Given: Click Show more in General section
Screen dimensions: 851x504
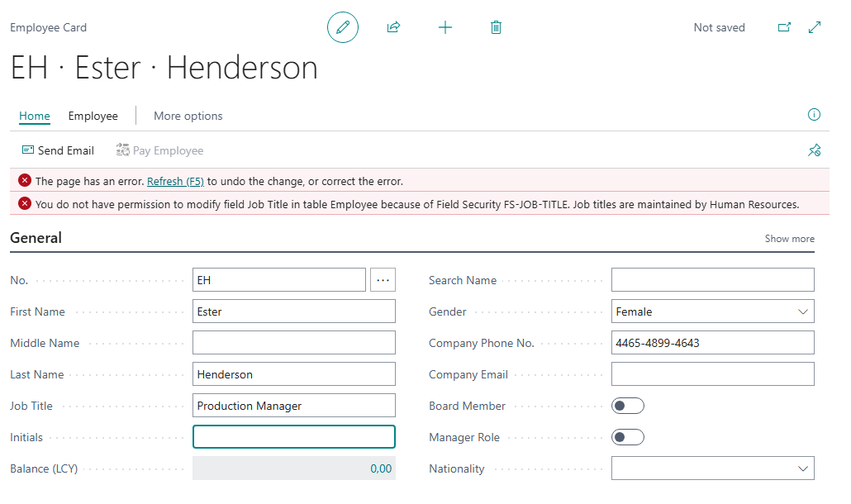Looking at the screenshot, I should point(789,239).
